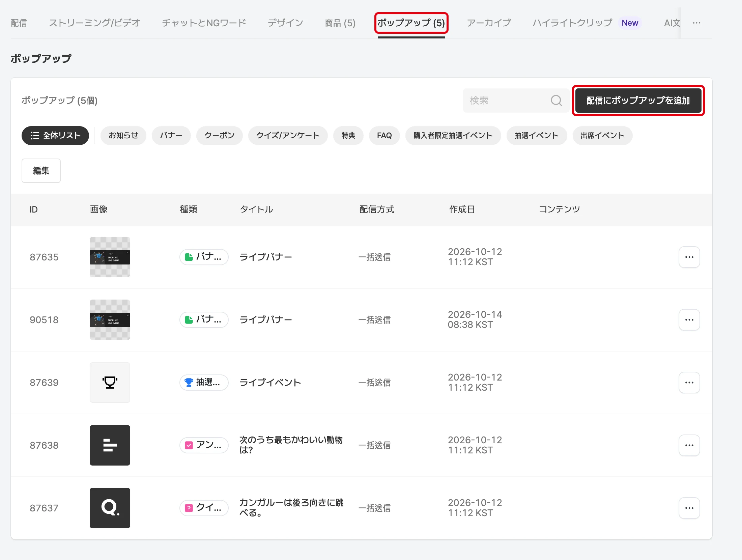Click the title 次のうち最もかわいい動物は?
742x560 pixels.
pyautogui.click(x=291, y=445)
